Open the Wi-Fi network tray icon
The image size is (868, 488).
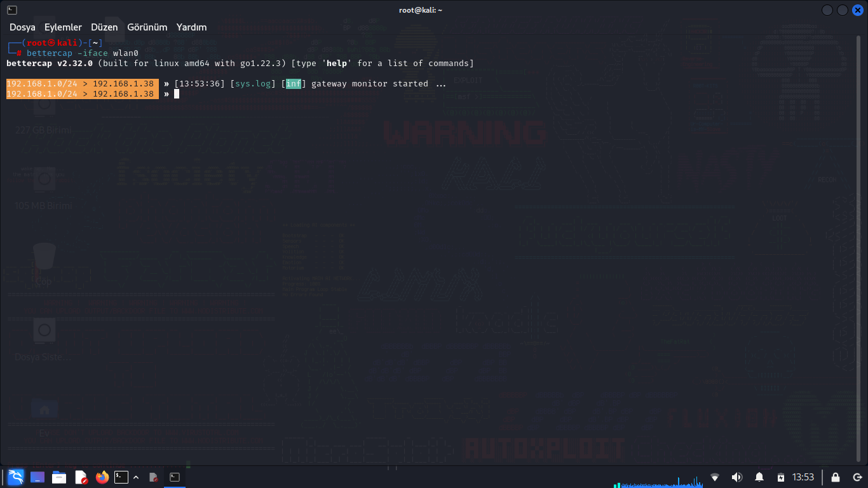(715, 477)
